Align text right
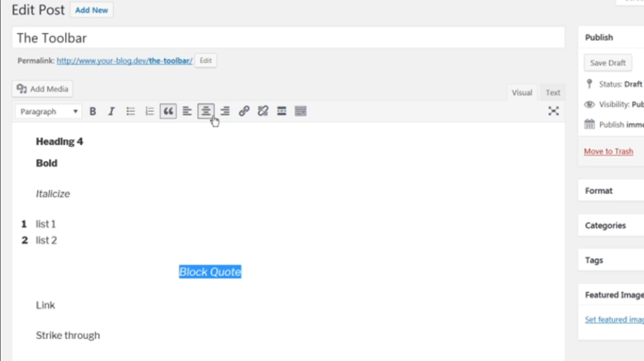644x361 pixels. pyautogui.click(x=225, y=112)
